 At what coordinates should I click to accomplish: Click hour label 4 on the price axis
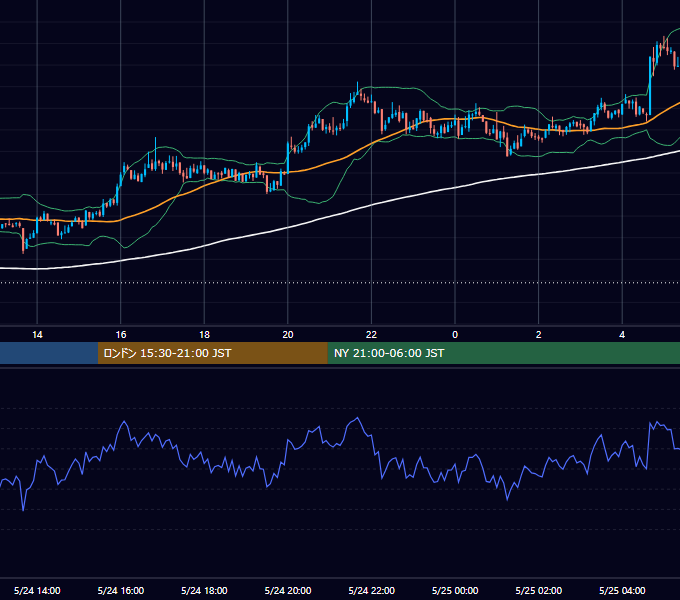(622, 335)
